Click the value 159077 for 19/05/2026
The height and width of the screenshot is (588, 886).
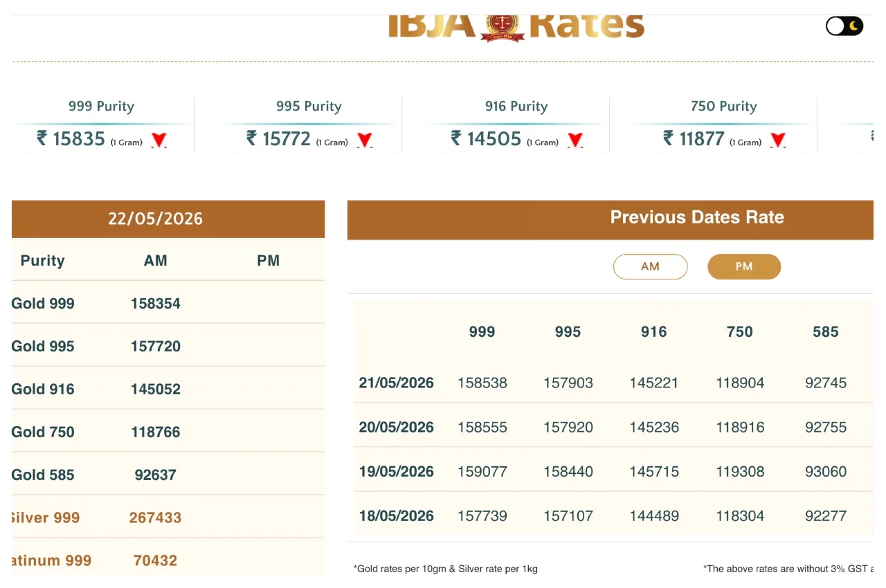482,472
